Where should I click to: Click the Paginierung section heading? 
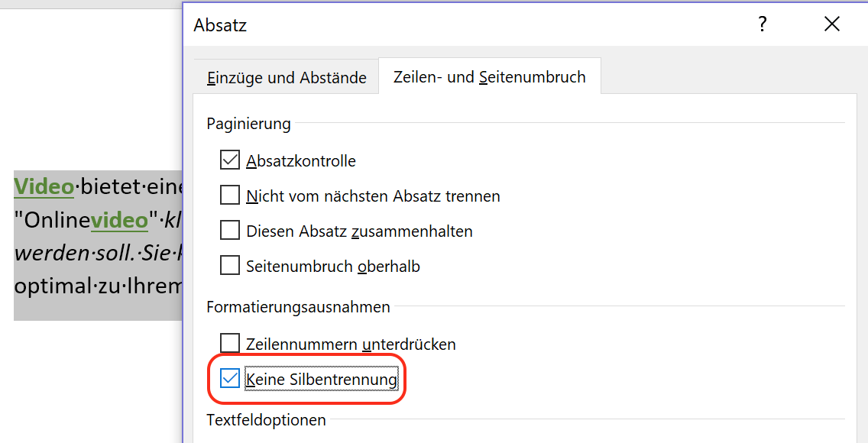point(248,123)
